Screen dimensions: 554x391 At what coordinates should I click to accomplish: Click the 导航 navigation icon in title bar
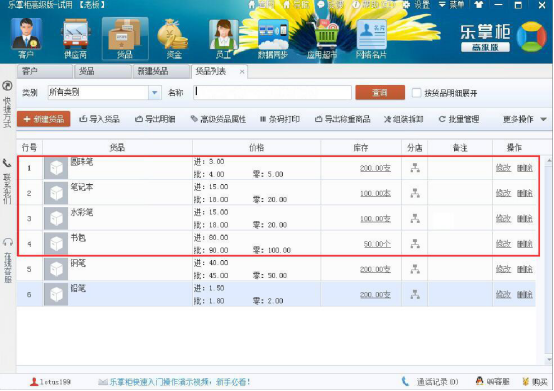(287, 5)
